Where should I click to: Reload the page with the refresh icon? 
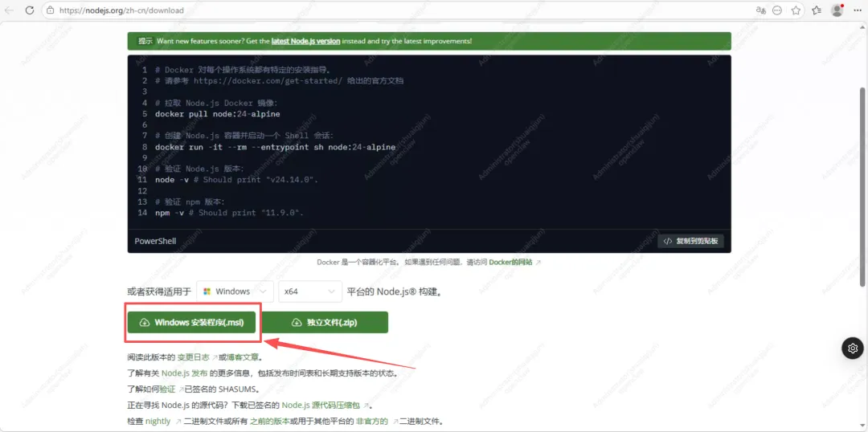point(30,10)
